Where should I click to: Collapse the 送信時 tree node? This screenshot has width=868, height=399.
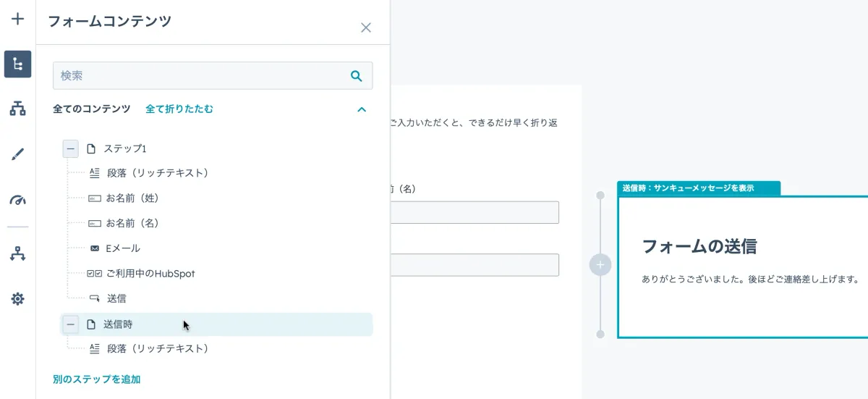(x=70, y=324)
